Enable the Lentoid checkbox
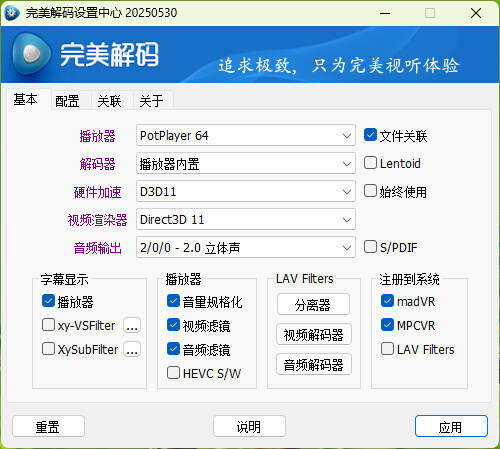The height and width of the screenshot is (449, 500). [x=370, y=163]
